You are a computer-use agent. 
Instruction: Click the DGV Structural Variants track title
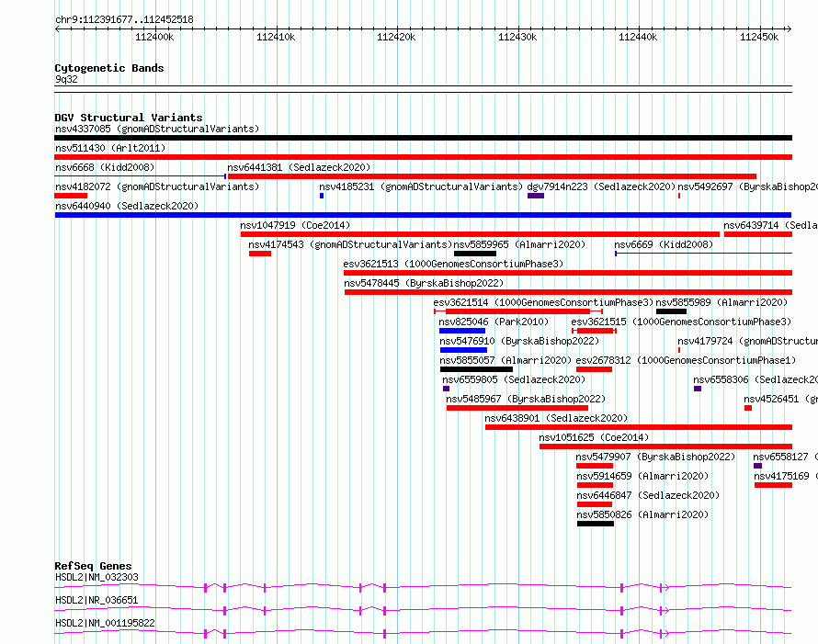point(129,118)
